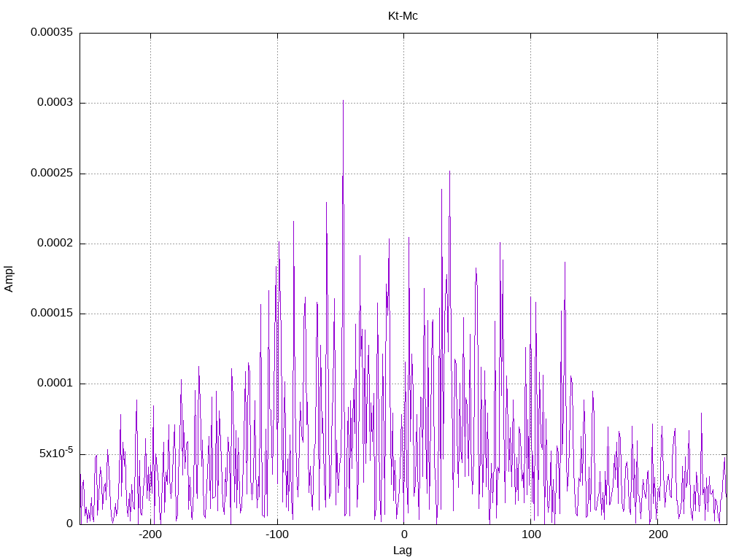Click the 0.00035 y-axis tick label

click(52, 32)
